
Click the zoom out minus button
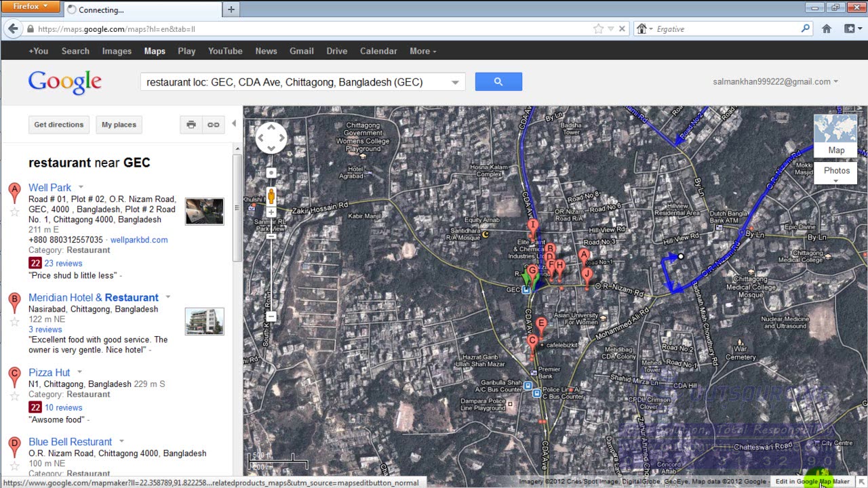271,317
